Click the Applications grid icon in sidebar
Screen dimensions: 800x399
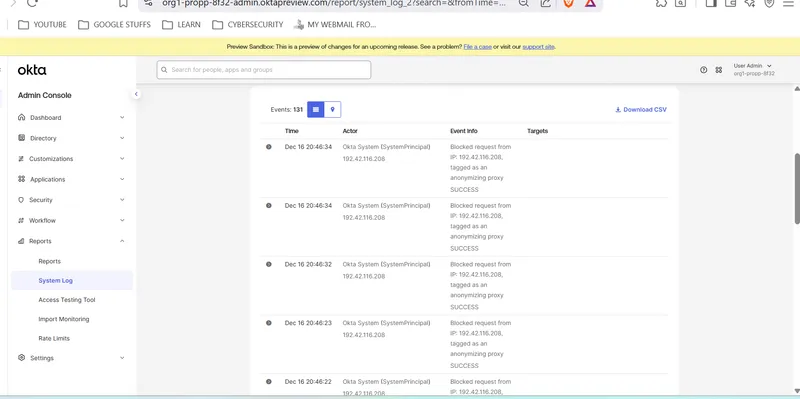pyautogui.click(x=21, y=179)
